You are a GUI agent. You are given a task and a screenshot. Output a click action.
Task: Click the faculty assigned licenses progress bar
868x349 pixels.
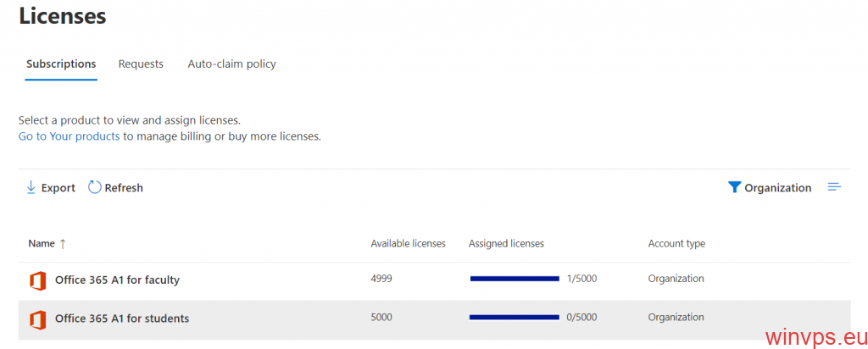coord(515,279)
